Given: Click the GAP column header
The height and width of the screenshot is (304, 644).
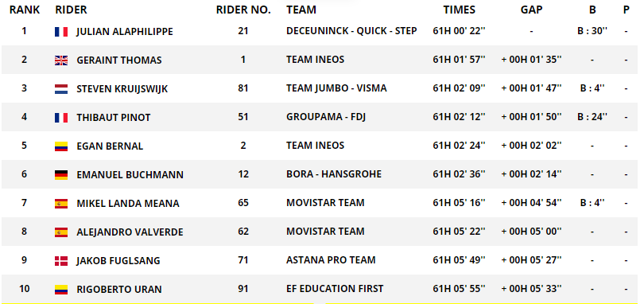Looking at the screenshot, I should (531, 10).
